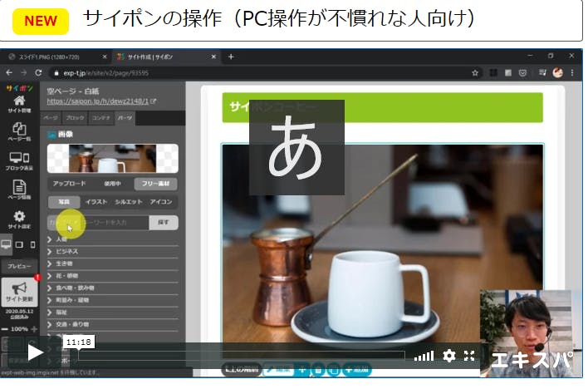The height and width of the screenshot is (389, 588).
Task: Open ページ一覧 in sidebar
Action: pyautogui.click(x=19, y=132)
